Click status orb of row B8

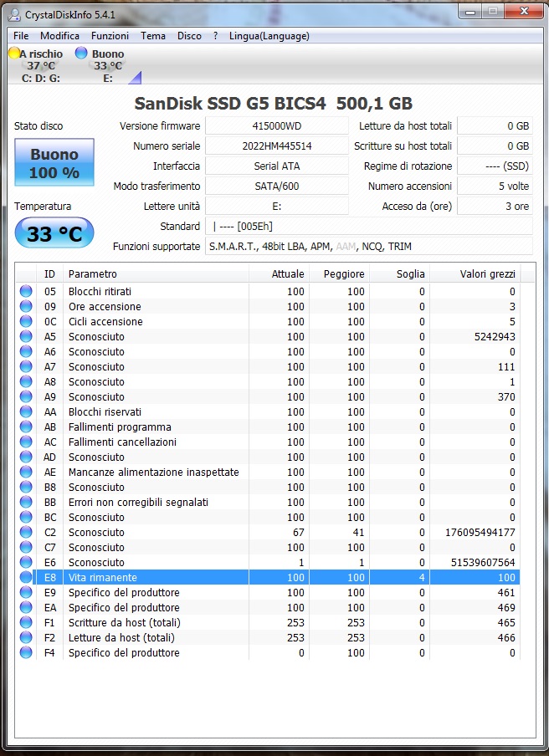(26, 487)
